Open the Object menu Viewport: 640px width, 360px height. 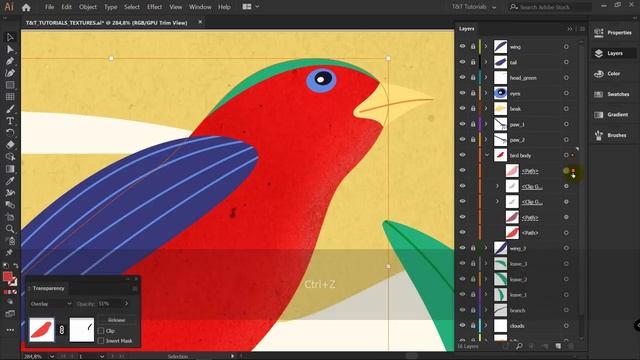coord(88,7)
